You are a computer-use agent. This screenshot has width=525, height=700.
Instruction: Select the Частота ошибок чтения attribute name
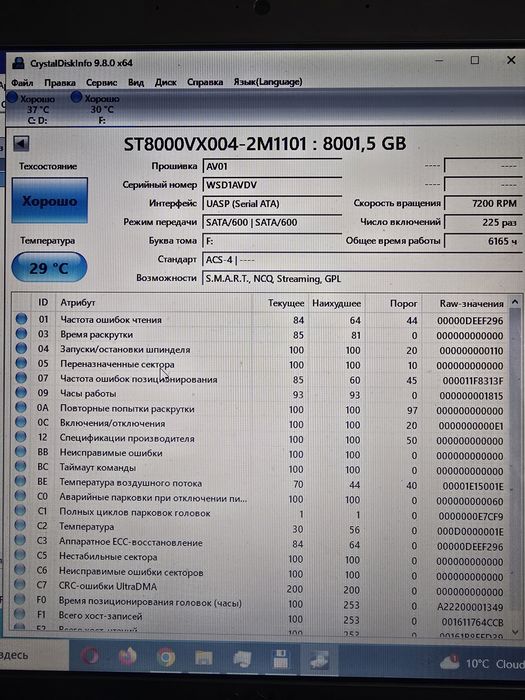tap(111, 320)
